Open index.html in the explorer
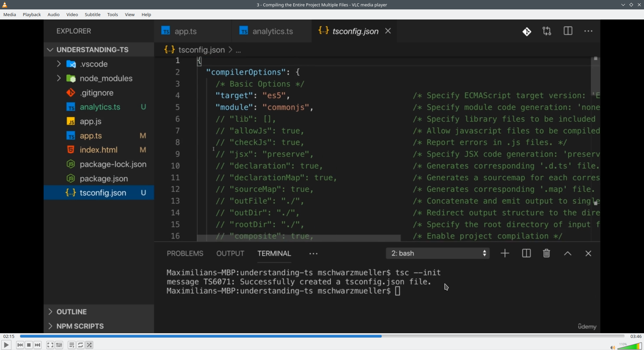The image size is (644, 350). tap(99, 150)
